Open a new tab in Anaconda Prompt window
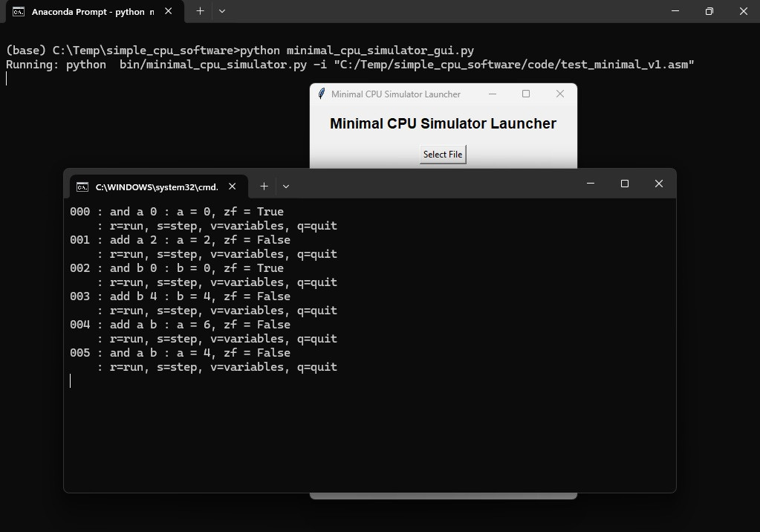The width and height of the screenshot is (760, 532). (200, 11)
